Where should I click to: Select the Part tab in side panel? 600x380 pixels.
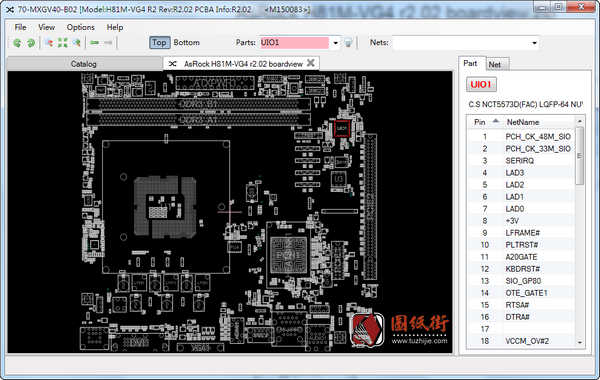pos(471,64)
